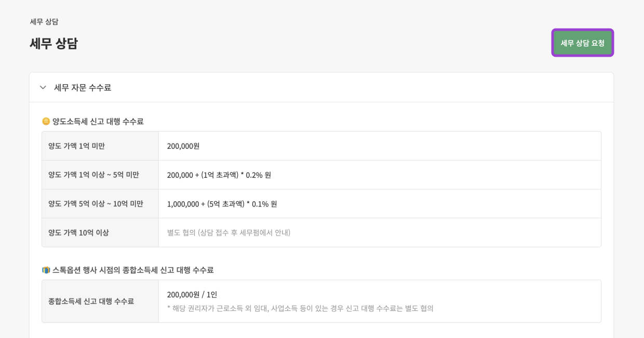
Task: Click the books icon beside 스톡옵션 heading
Action: click(x=46, y=270)
